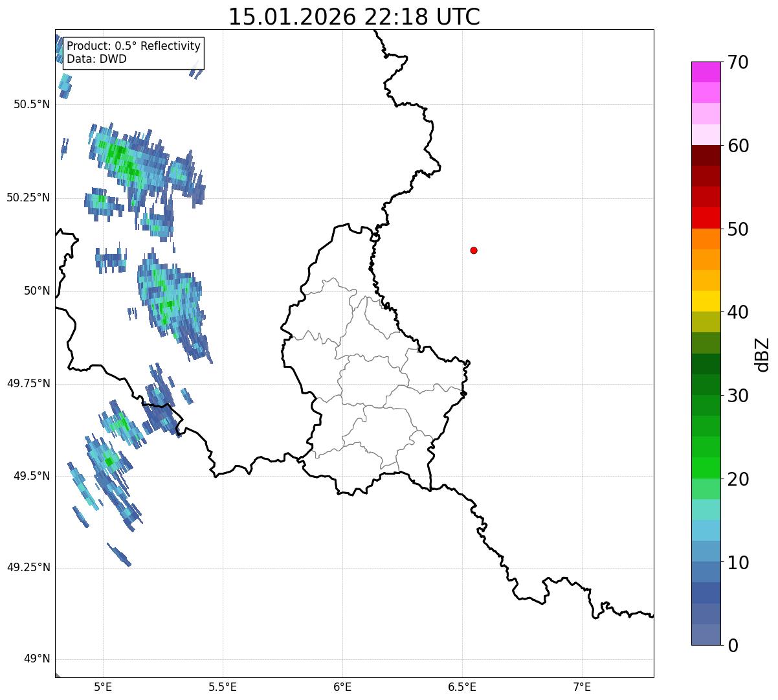Click the 50.25°N latitude label
The width and height of the screenshot is (778, 700).
tap(28, 198)
